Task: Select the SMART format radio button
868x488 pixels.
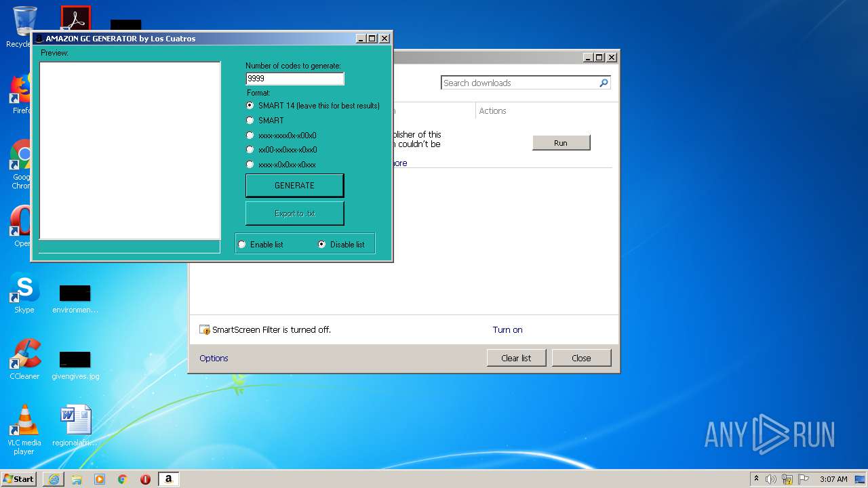Action: click(250, 121)
